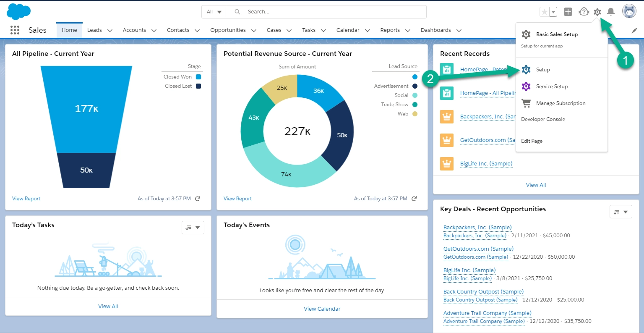
Task: Click the 177K funnel segment
Action: pos(86,109)
